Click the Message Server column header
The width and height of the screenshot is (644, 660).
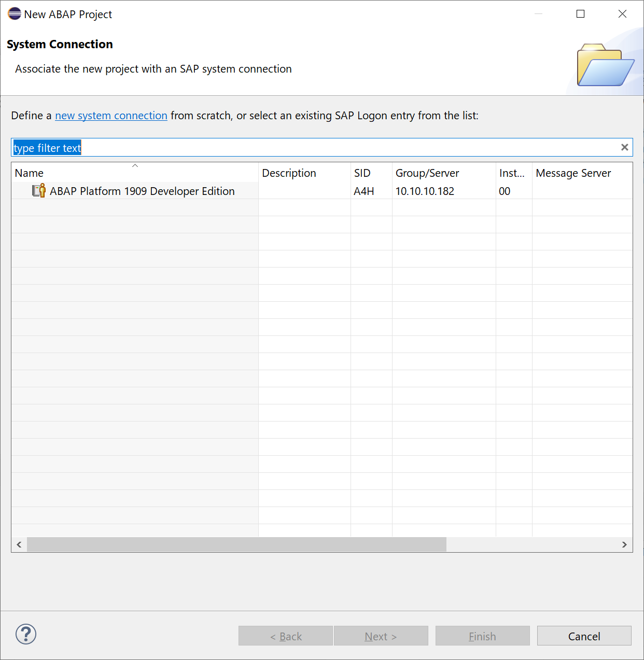coord(582,173)
